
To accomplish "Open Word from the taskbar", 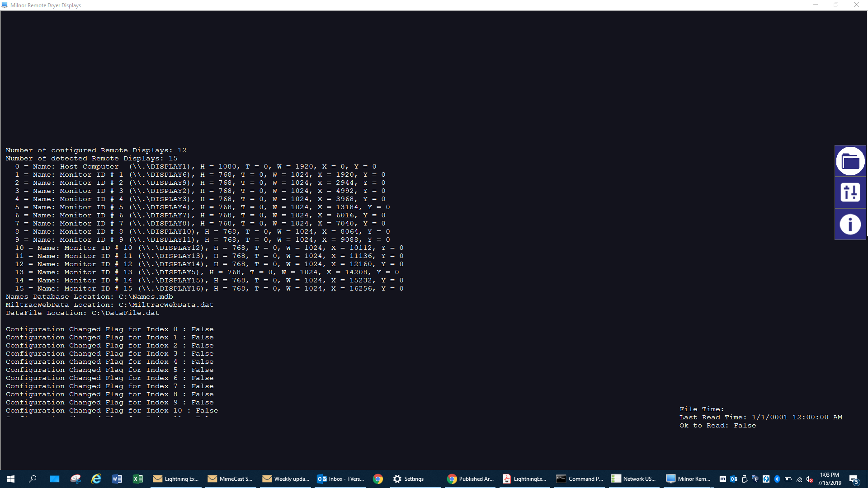I will (x=117, y=479).
